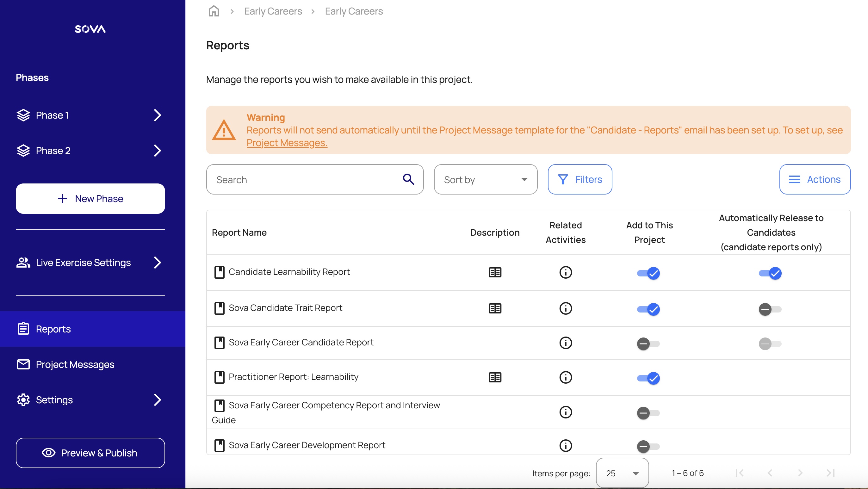Image resolution: width=868 pixels, height=489 pixels.
Task: Click info icon for Sova Early Career Development Report
Action: 565,446
